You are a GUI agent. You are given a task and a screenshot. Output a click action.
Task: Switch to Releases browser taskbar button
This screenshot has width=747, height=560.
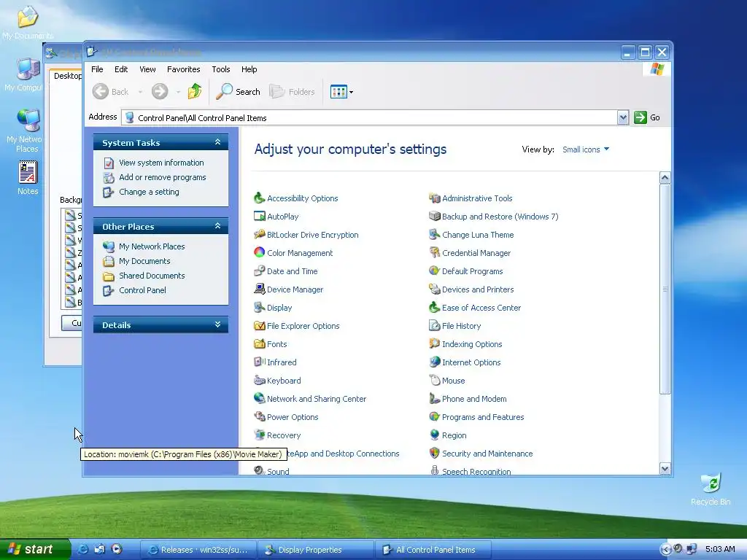(198, 550)
